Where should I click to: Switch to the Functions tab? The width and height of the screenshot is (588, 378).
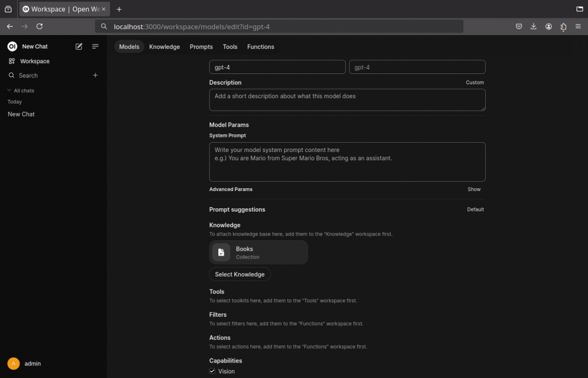click(260, 47)
